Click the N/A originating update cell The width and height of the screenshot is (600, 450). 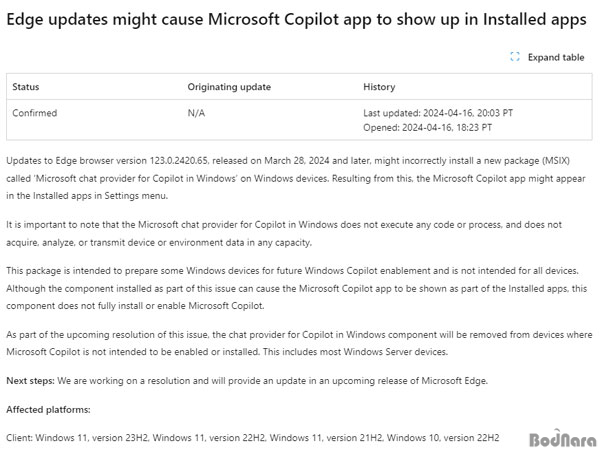196,113
